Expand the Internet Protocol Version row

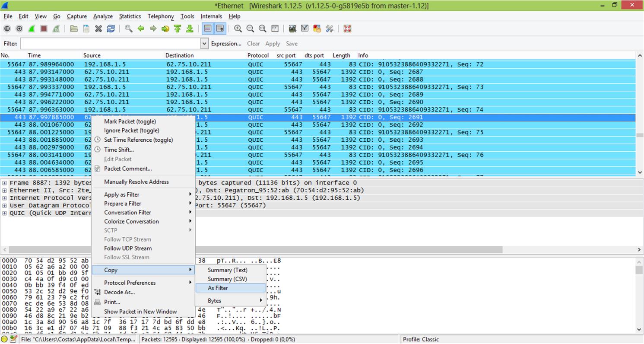(x=4, y=198)
